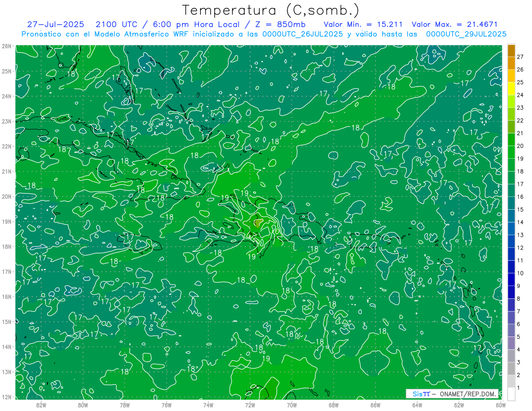Viewport: 532px width, 411px height.
Task: Click legend value 21 on the color bar
Action: [520, 133]
